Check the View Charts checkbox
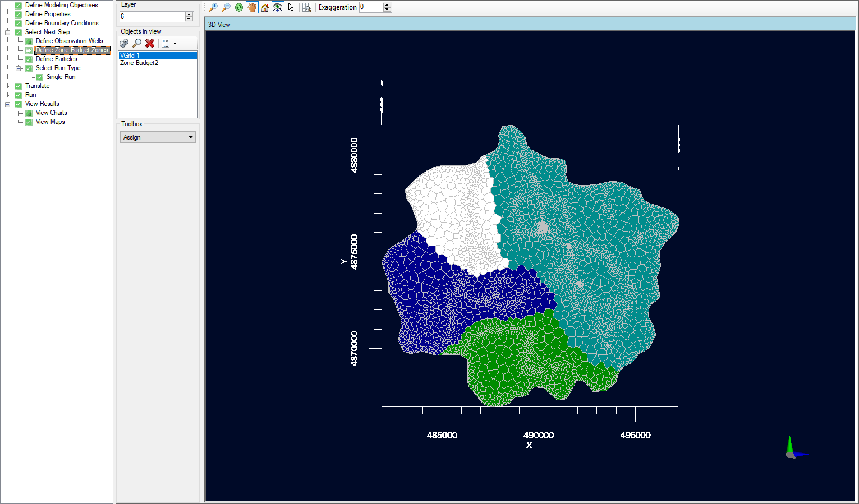Image resolution: width=859 pixels, height=504 pixels. [28, 113]
